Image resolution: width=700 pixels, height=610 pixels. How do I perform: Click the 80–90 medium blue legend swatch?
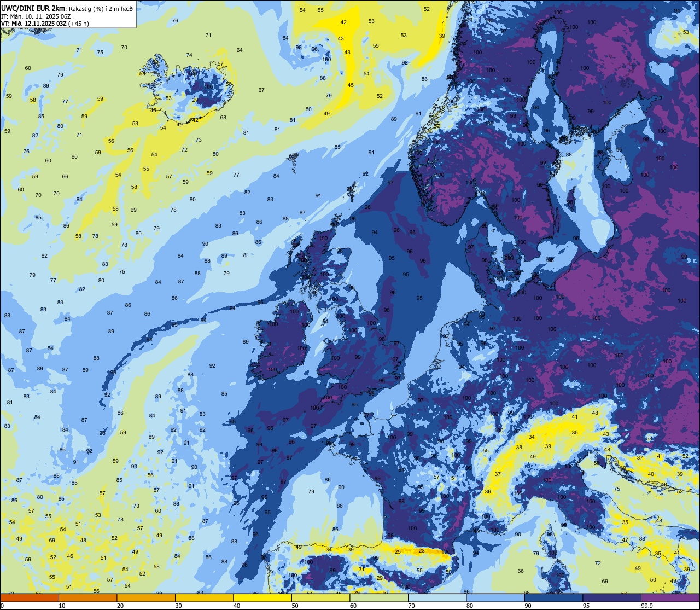pyautogui.click(x=495, y=597)
